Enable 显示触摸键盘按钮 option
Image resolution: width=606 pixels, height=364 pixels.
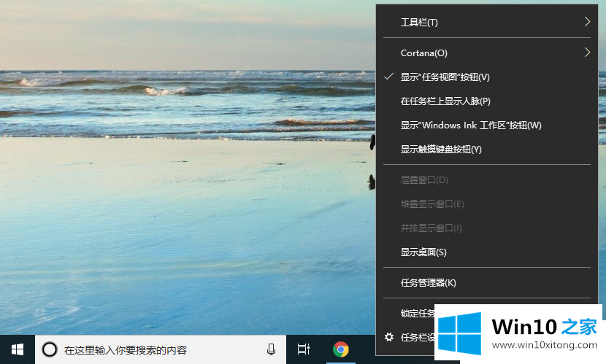point(441,150)
